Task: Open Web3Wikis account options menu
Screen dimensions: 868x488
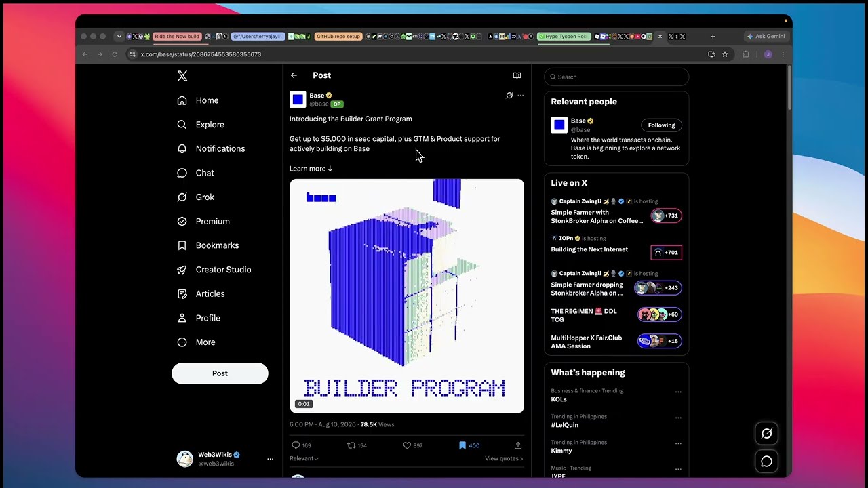Action: [270, 459]
